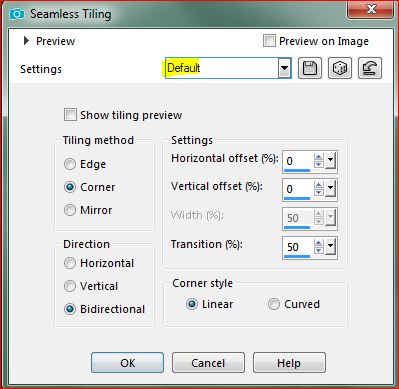The height and width of the screenshot is (389, 399).
Task: Close the Seamless Tiling dialog
Action: pos(371,9)
